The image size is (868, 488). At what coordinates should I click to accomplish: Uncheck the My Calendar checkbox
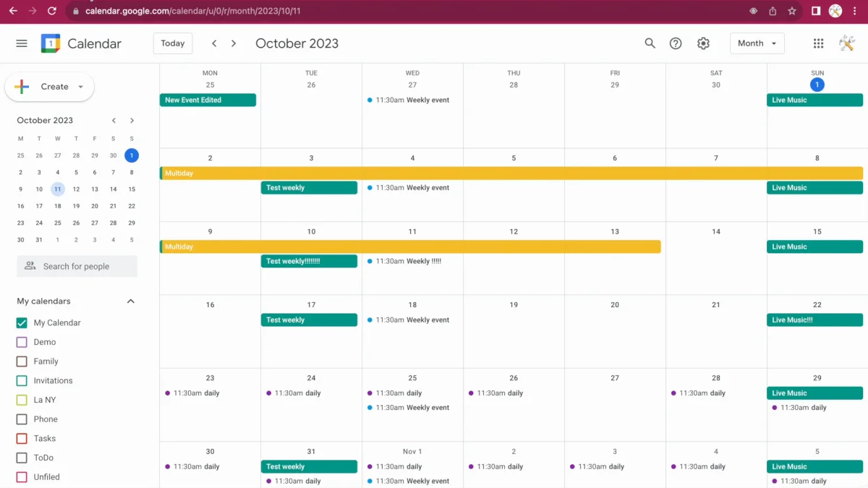point(22,322)
